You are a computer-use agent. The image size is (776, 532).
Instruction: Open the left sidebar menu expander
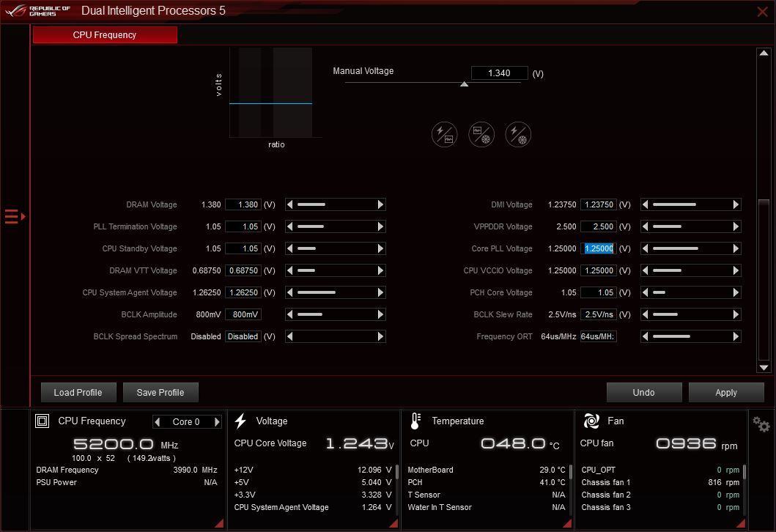(15, 216)
